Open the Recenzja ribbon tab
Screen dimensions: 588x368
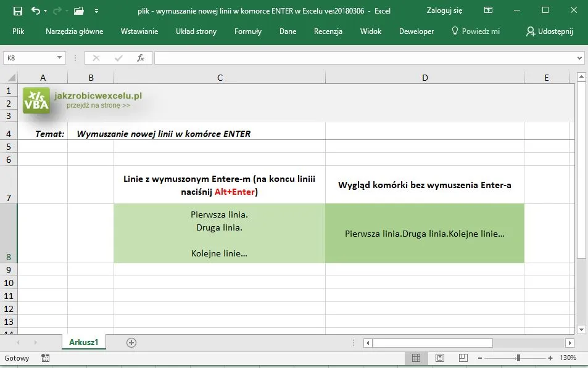328,31
